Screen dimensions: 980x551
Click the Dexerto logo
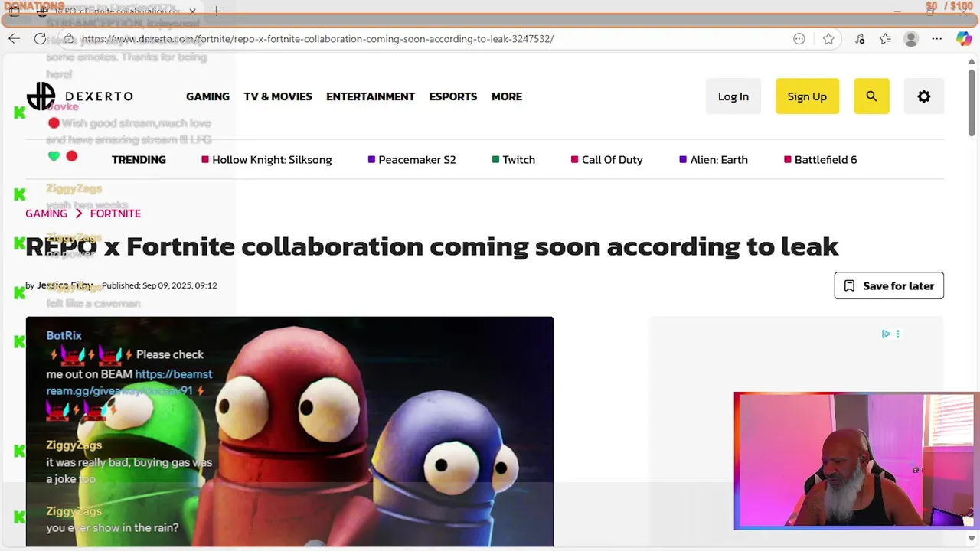tap(80, 96)
